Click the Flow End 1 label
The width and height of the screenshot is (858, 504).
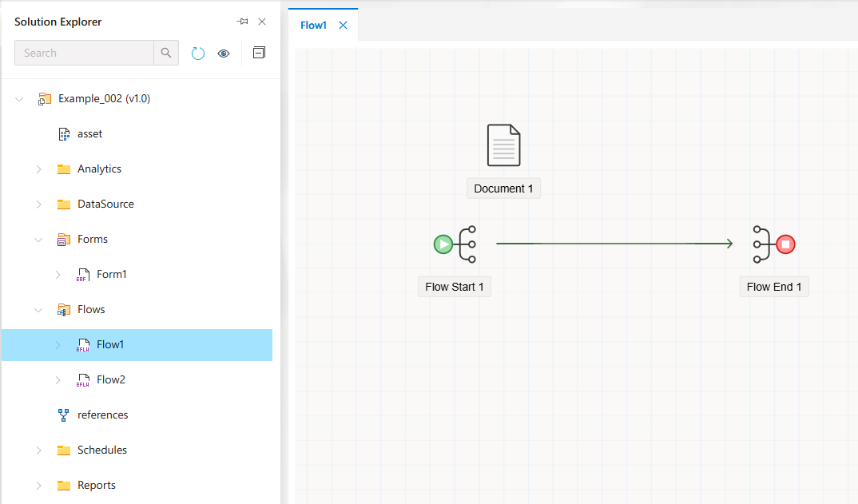click(774, 287)
